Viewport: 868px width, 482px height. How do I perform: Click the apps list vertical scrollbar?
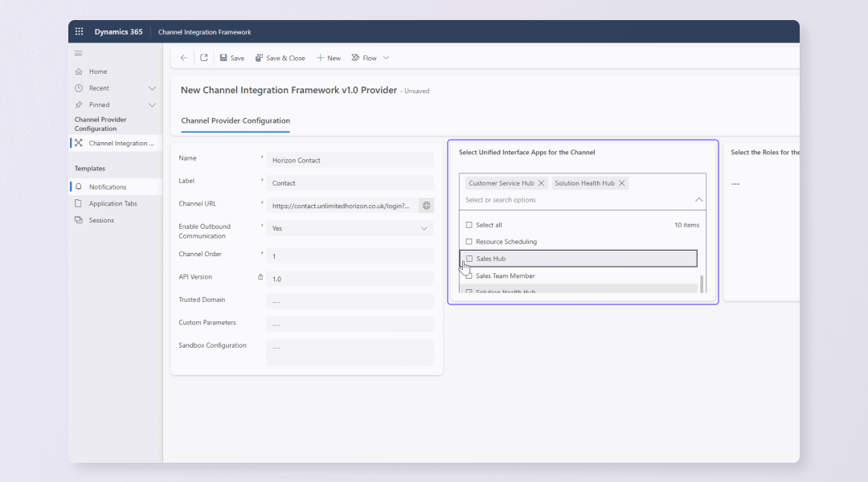pyautogui.click(x=702, y=283)
